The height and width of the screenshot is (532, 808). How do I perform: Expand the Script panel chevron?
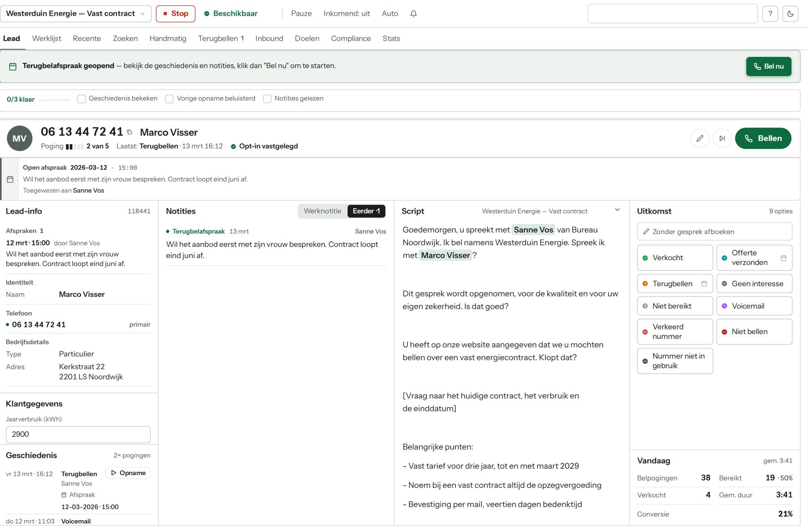click(617, 210)
